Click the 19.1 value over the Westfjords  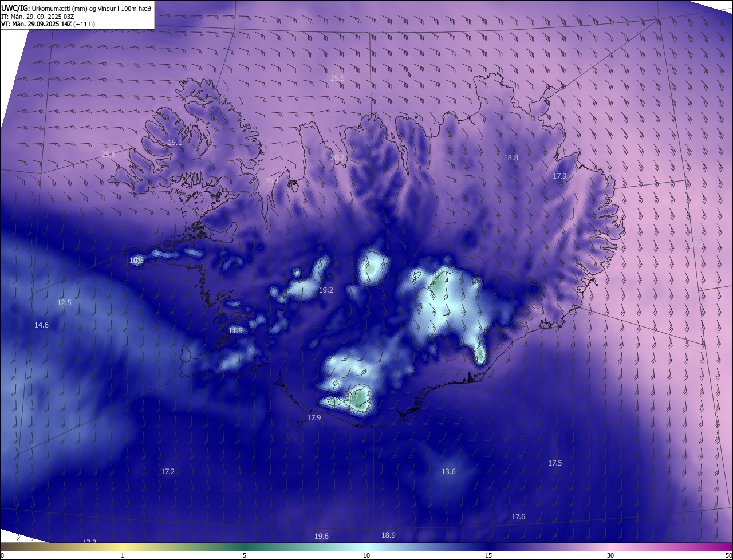175,142
